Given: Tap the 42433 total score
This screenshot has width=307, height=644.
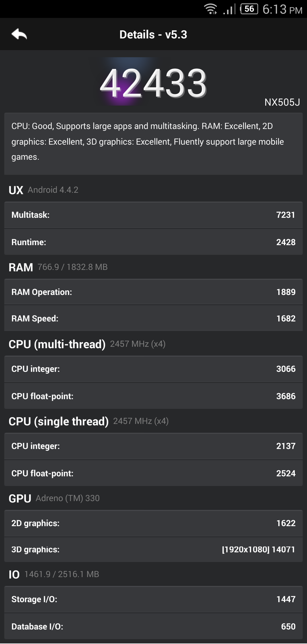Looking at the screenshot, I should pos(153,83).
